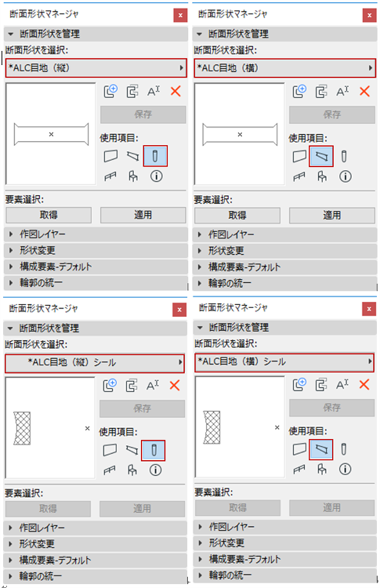
Task: Toggle beam usage for ALC目地（縦）シール profile
Action: click(133, 450)
